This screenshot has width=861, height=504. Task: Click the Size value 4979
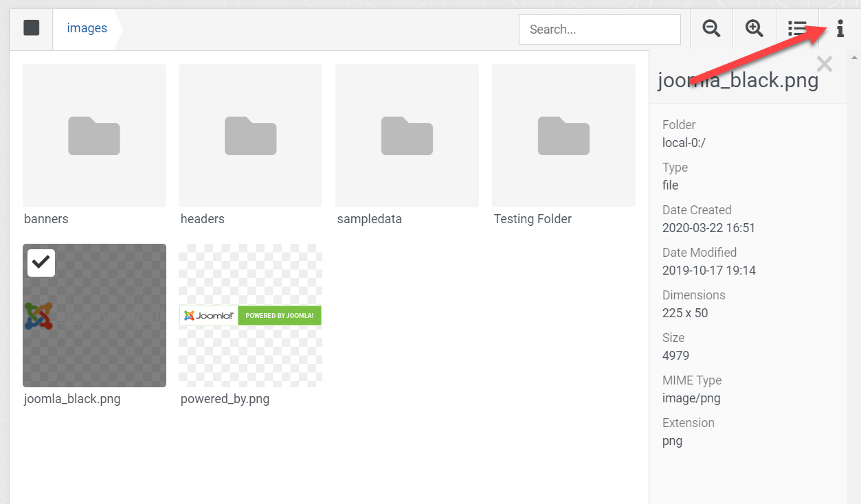tap(675, 356)
